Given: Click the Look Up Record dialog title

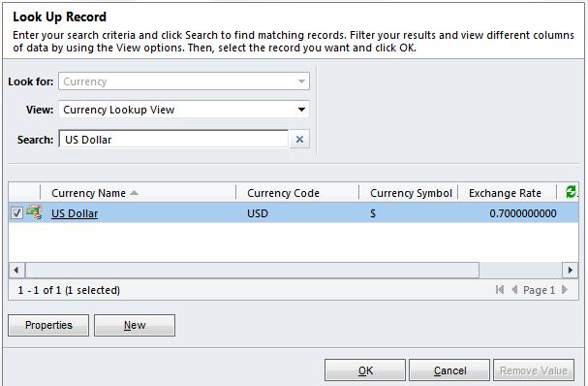Looking at the screenshot, I should tap(60, 16).
